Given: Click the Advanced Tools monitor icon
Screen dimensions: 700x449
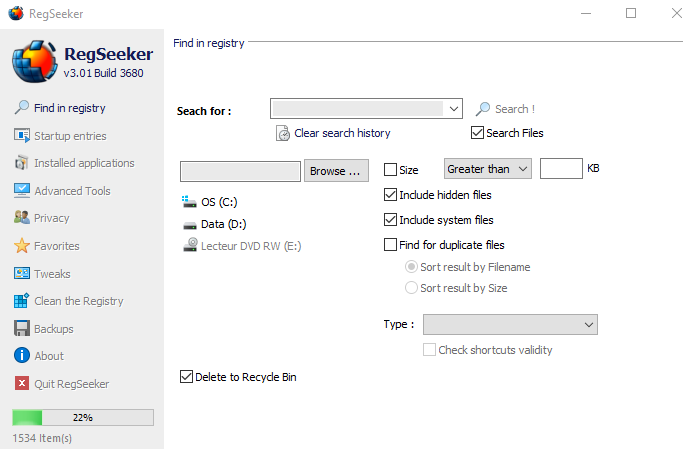Looking at the screenshot, I should (x=21, y=191).
